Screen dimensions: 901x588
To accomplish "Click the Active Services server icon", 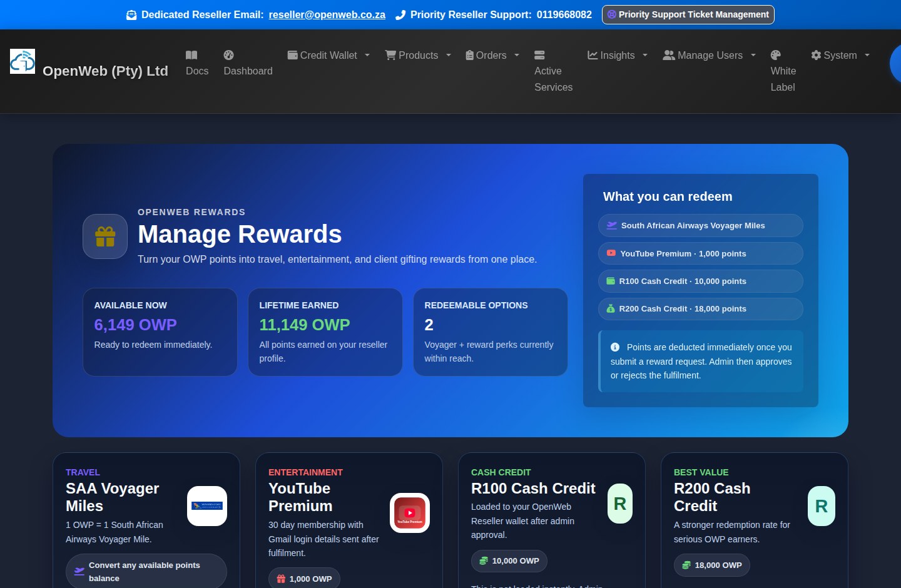I will [x=539, y=55].
